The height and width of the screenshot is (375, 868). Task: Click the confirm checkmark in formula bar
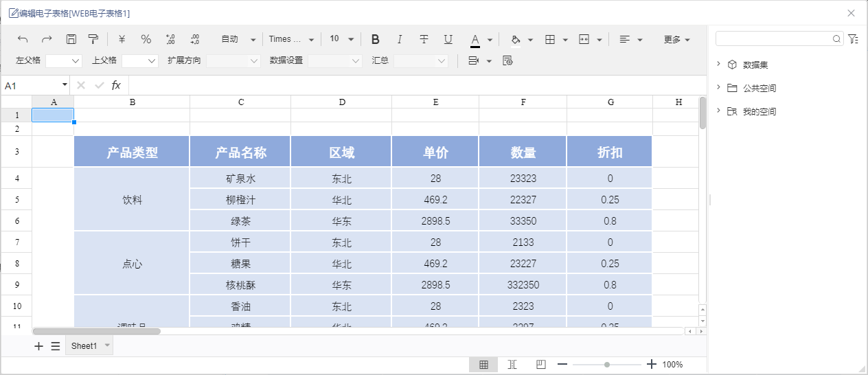[x=100, y=85]
